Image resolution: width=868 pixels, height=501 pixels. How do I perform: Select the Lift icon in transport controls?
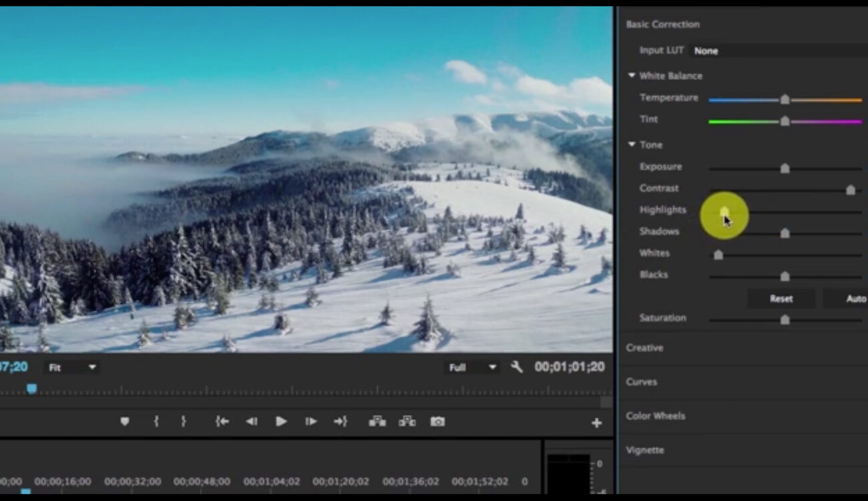click(x=377, y=422)
